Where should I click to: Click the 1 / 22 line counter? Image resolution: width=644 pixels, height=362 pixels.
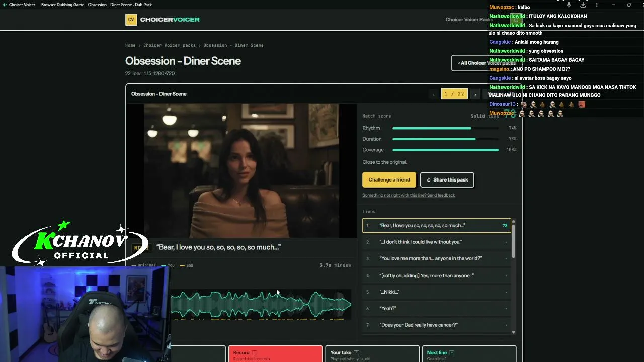pos(454,94)
